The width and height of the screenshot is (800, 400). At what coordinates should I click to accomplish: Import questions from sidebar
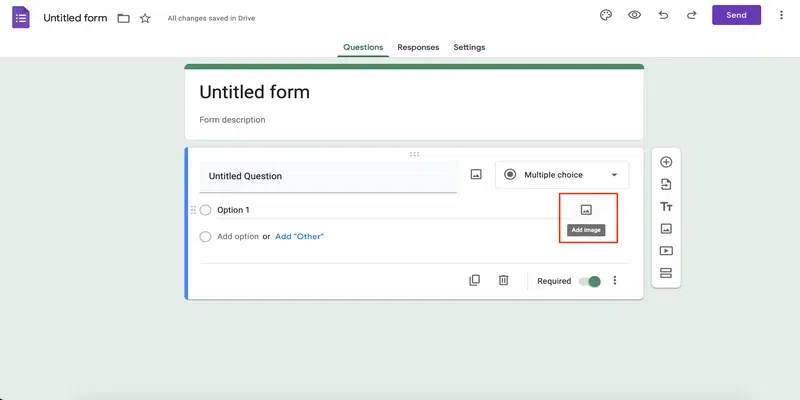tap(666, 184)
